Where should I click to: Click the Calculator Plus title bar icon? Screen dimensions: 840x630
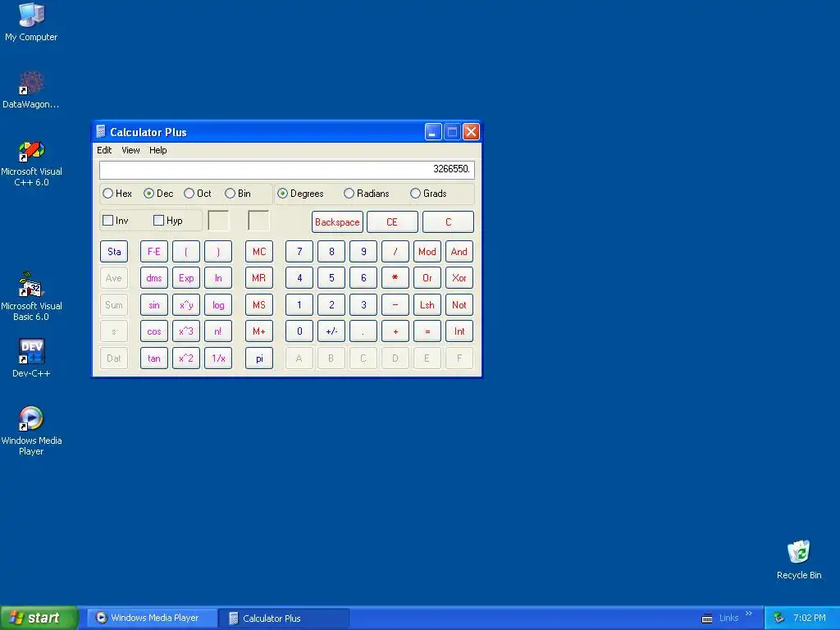click(101, 131)
